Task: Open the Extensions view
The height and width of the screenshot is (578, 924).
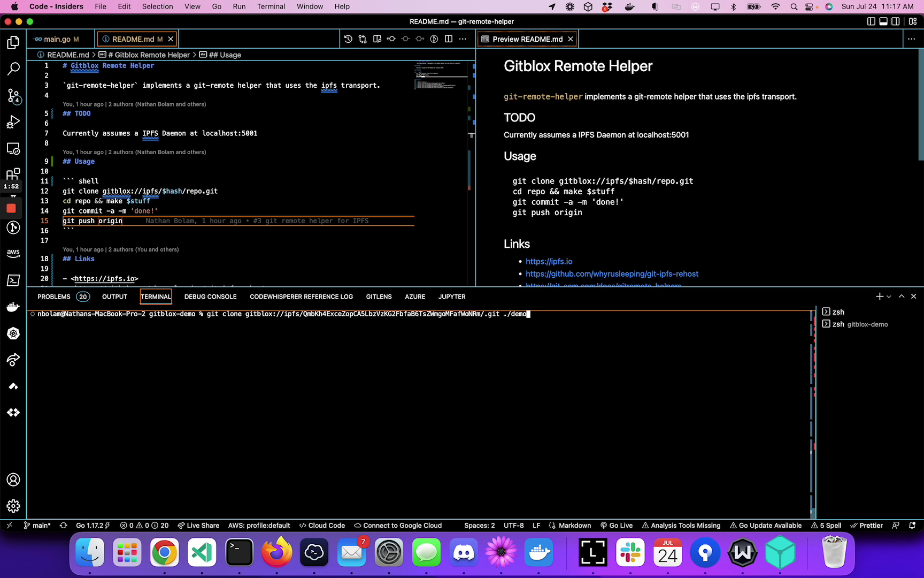Action: pos(13,174)
